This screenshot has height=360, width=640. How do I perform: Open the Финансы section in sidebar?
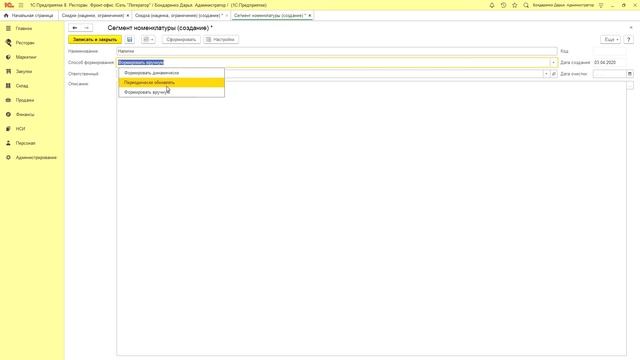(x=24, y=114)
